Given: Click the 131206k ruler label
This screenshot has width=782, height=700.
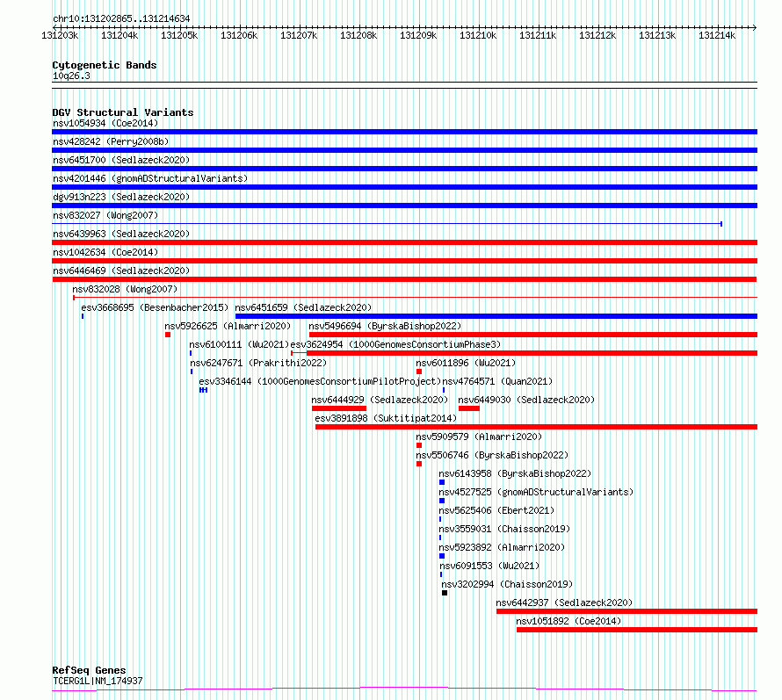Looking at the screenshot, I should coord(239,35).
